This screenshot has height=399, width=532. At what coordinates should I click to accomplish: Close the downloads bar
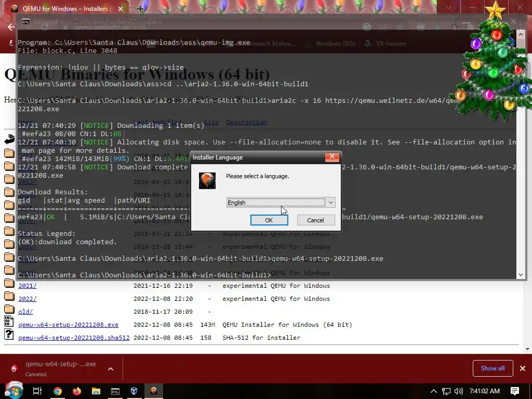click(x=523, y=368)
